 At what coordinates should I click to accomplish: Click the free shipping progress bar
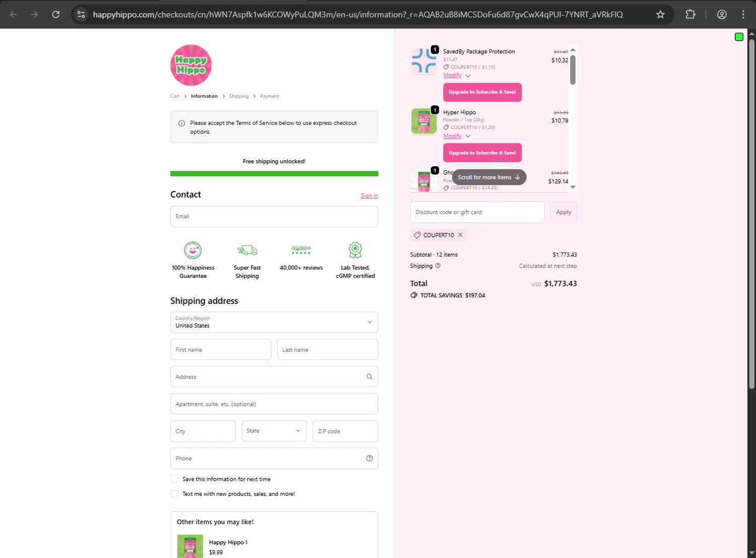pyautogui.click(x=274, y=173)
